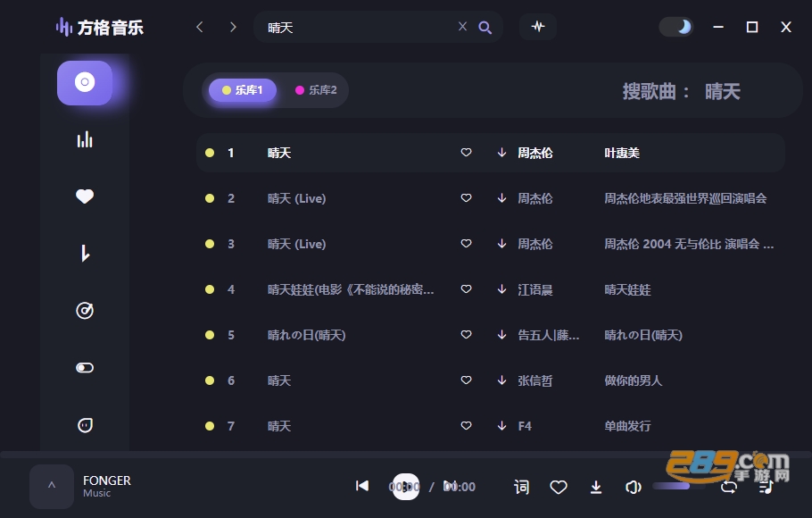The width and height of the screenshot is (812, 518).
Task: Switch to the 乐库2 tab
Action: [x=316, y=90]
